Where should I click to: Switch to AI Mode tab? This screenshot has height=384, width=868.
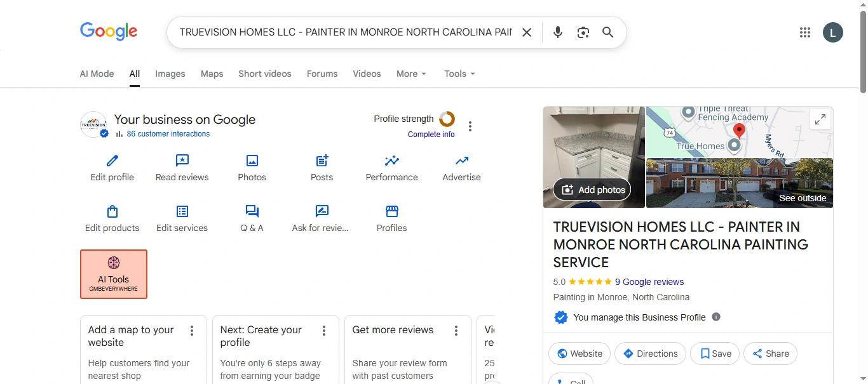(97, 74)
